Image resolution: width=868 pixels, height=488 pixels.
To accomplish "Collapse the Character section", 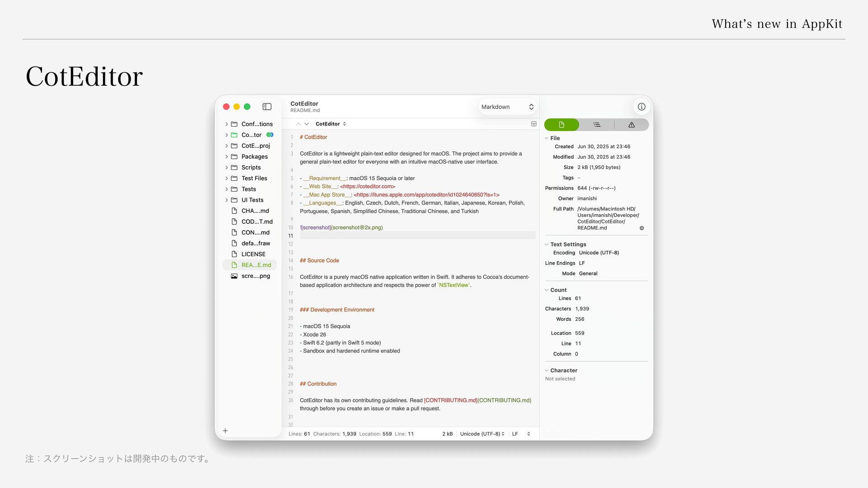I will point(547,371).
